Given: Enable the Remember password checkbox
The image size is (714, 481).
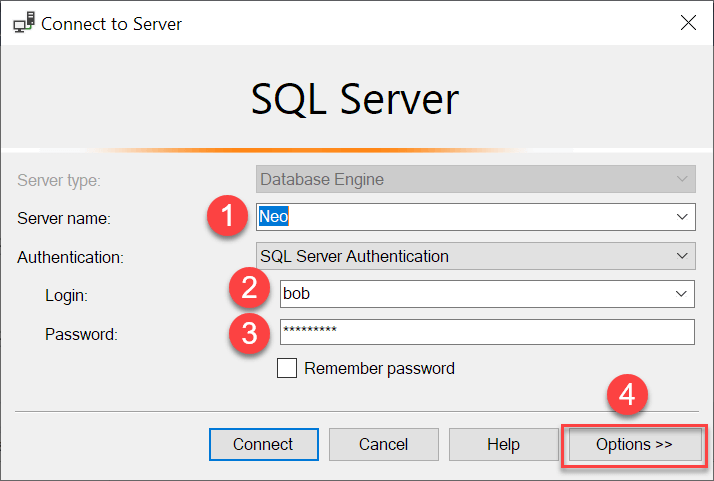Looking at the screenshot, I should [287, 368].
